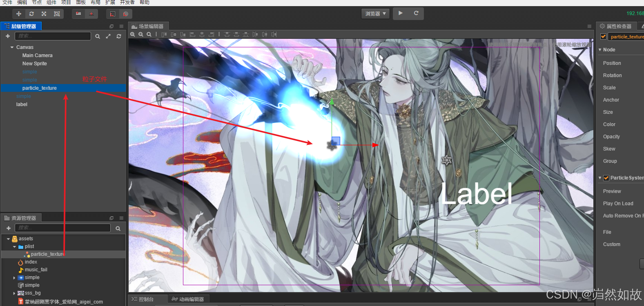Image resolution: width=644 pixels, height=306 pixels.
Task: Open the 浏览器 preview platform dropdown
Action: click(x=375, y=14)
